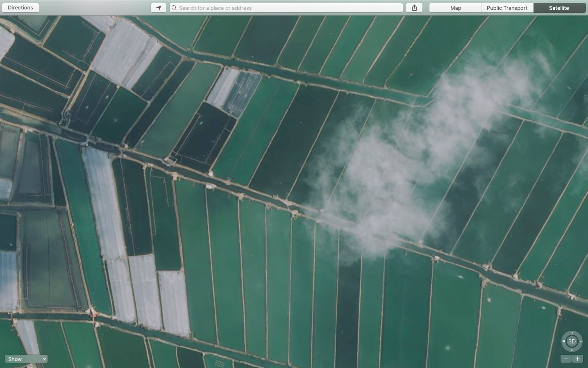Open the Directions panel
The image size is (588, 368).
tap(20, 8)
